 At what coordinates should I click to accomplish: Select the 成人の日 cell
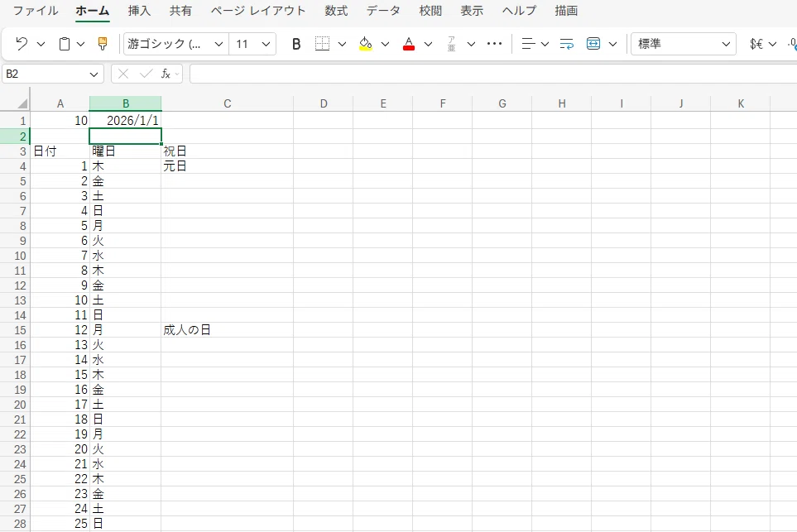click(x=228, y=330)
